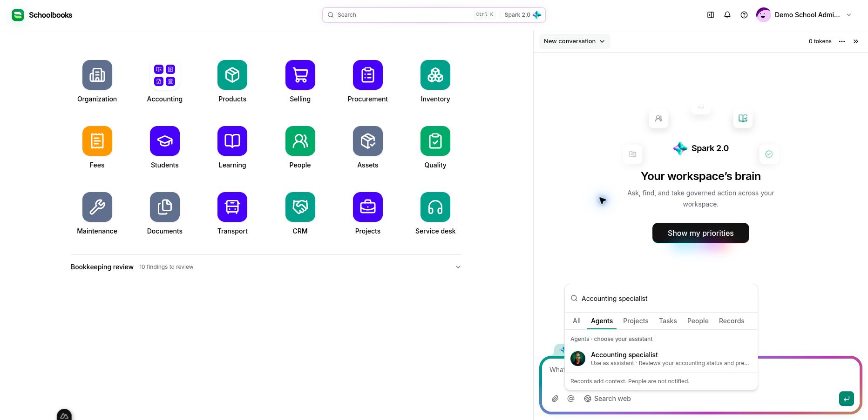Image resolution: width=868 pixels, height=420 pixels.
Task: Open the Inventory module
Action: (435, 75)
